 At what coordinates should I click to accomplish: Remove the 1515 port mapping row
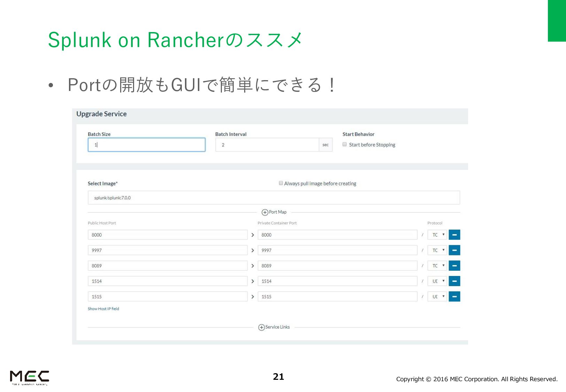click(x=454, y=297)
